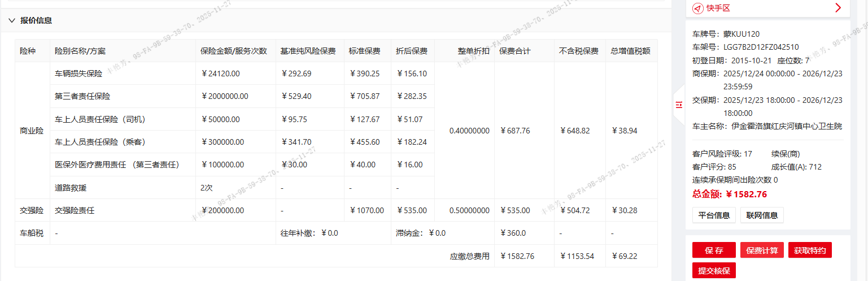Click the 第三者责任保险 coverage amount ￥2000000.00

point(224,96)
